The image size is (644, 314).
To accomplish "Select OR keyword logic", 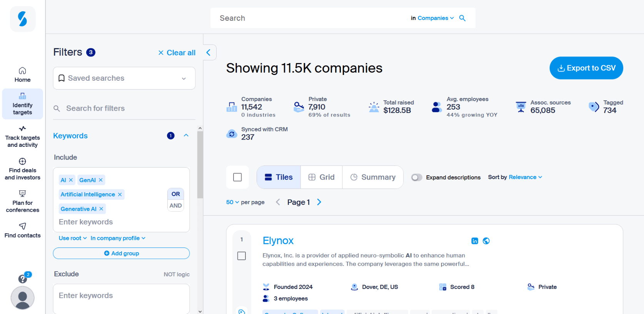I will [175, 194].
